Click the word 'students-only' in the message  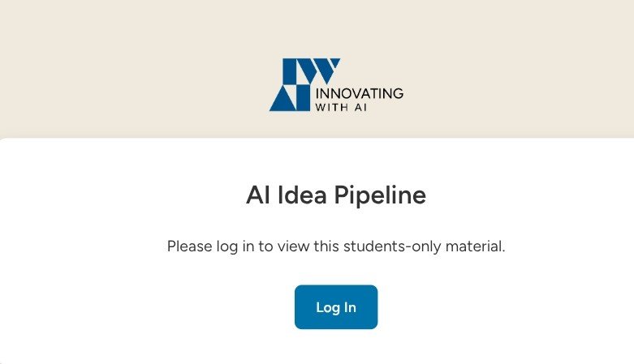click(x=392, y=246)
